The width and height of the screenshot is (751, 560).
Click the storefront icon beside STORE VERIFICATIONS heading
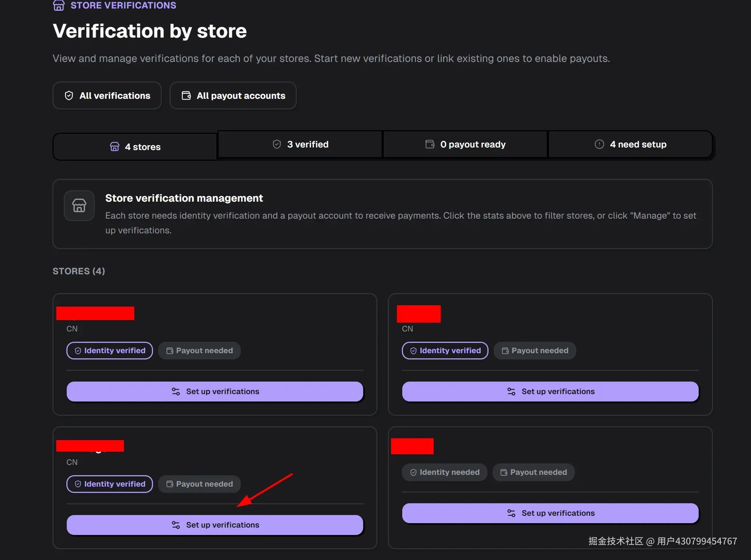(59, 6)
